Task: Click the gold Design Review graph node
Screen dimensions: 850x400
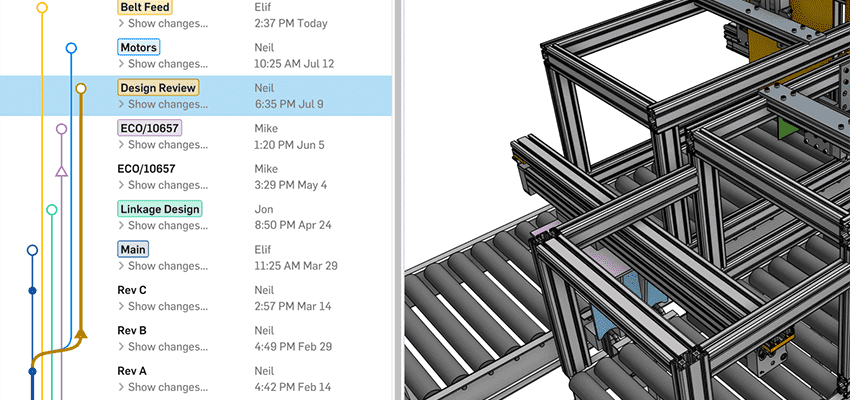Action: click(x=81, y=88)
